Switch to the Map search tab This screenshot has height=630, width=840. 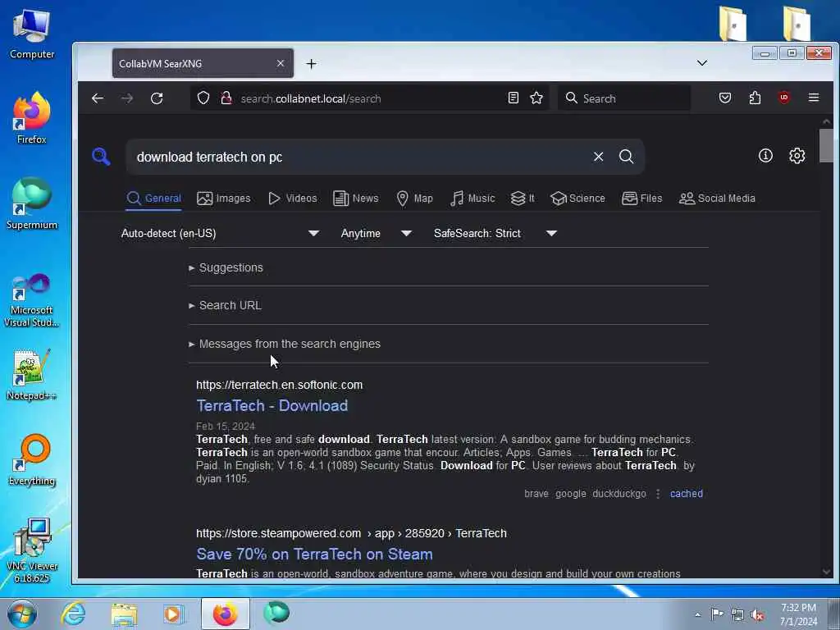414,199
